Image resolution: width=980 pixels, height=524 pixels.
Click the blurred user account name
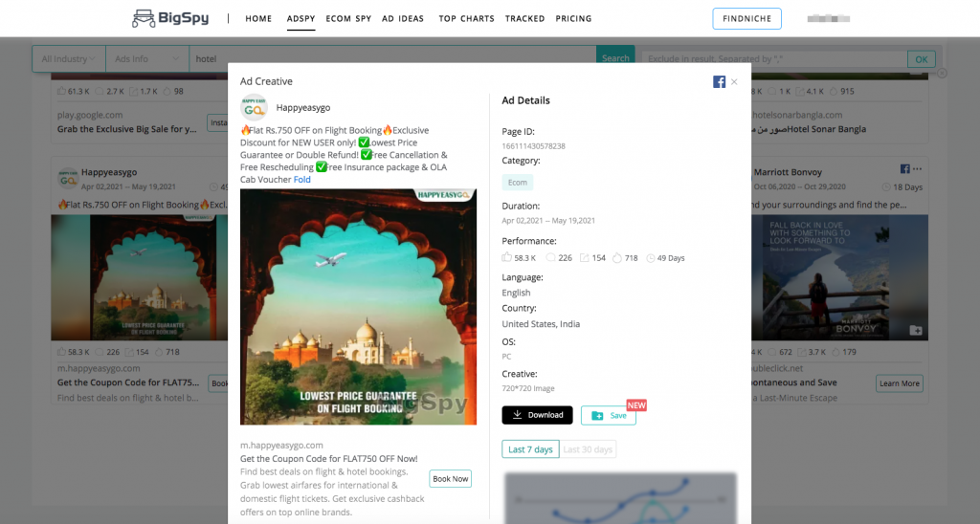point(828,19)
